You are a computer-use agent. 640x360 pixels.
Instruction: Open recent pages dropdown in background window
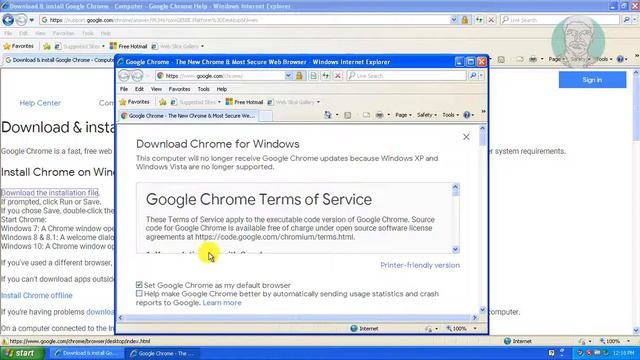click(32, 20)
